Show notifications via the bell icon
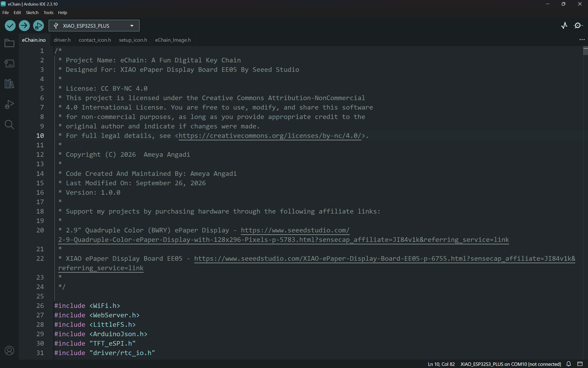The width and height of the screenshot is (588, 368). coord(569,364)
